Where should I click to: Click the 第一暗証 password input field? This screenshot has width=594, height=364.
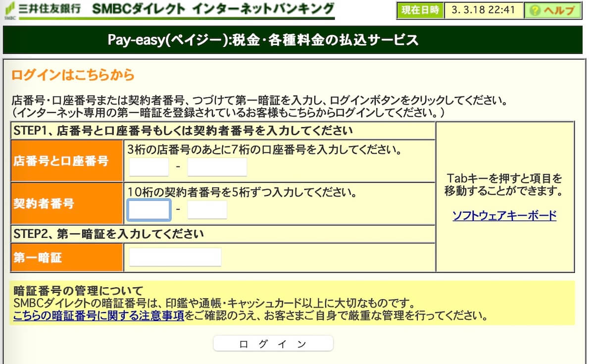pos(175,257)
